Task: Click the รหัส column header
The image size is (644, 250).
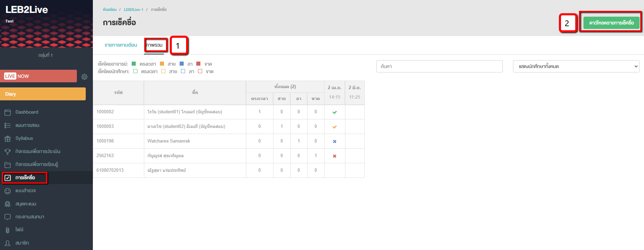Action: [x=118, y=93]
